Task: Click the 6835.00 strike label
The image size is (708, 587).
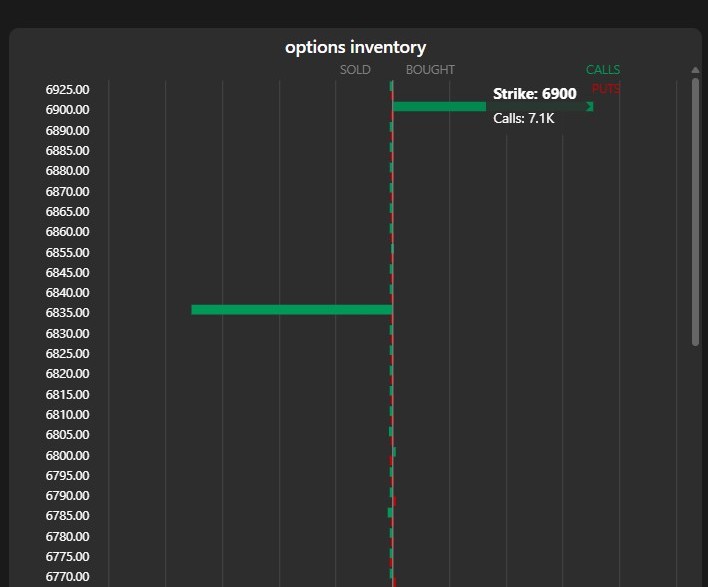Action: pyautogui.click(x=68, y=313)
